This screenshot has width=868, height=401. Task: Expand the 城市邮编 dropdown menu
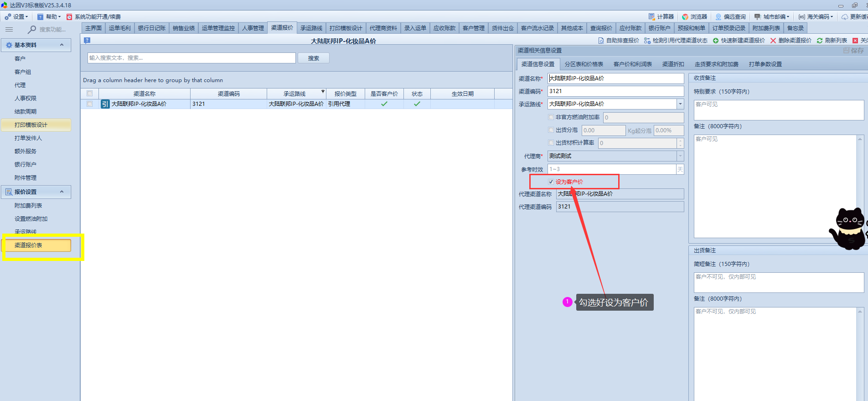tap(787, 17)
